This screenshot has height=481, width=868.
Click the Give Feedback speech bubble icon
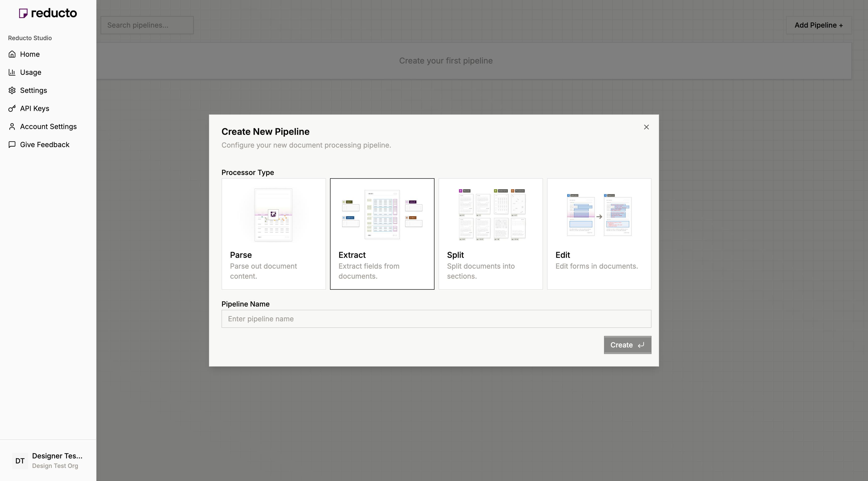pos(12,145)
